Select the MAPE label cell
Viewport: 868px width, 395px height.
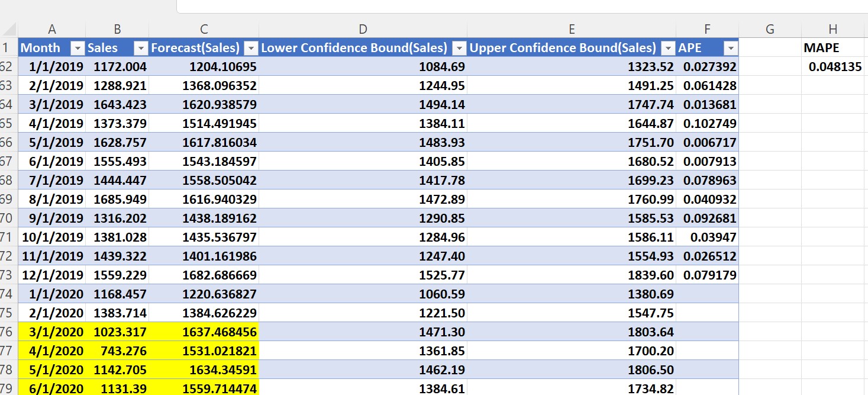(x=833, y=48)
